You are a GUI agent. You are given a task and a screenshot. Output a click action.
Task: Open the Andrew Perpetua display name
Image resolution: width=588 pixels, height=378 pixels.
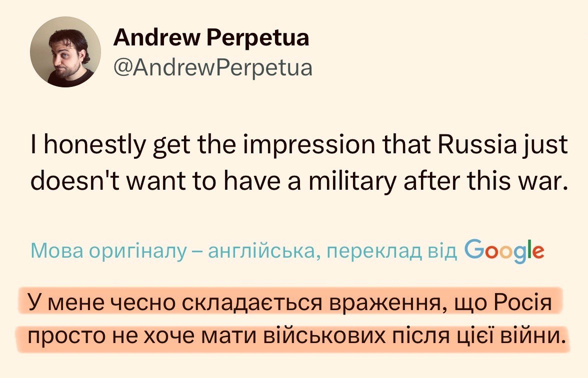click(x=211, y=37)
